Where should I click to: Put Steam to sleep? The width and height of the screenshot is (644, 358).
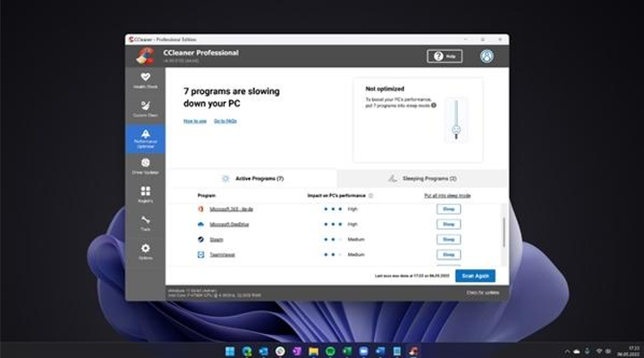coord(448,239)
